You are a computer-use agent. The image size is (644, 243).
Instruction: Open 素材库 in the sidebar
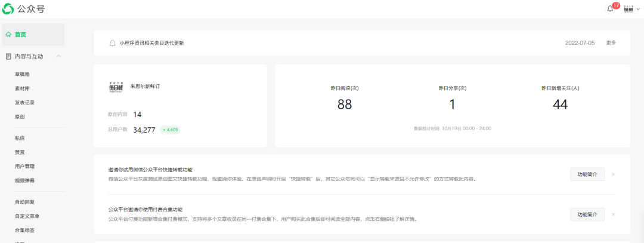22,88
